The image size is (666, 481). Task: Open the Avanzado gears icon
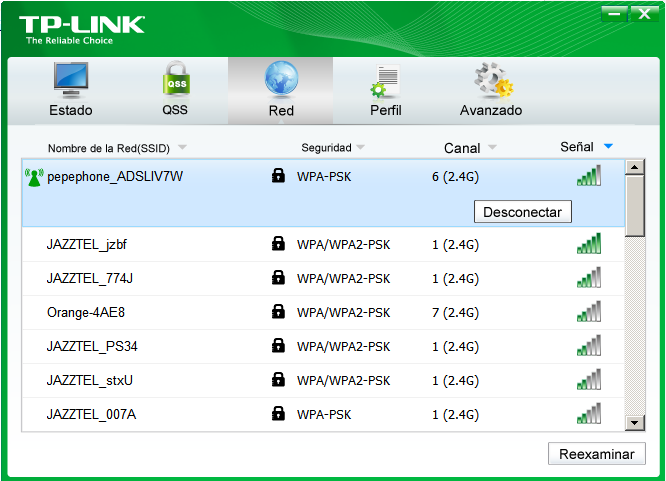pos(494,79)
